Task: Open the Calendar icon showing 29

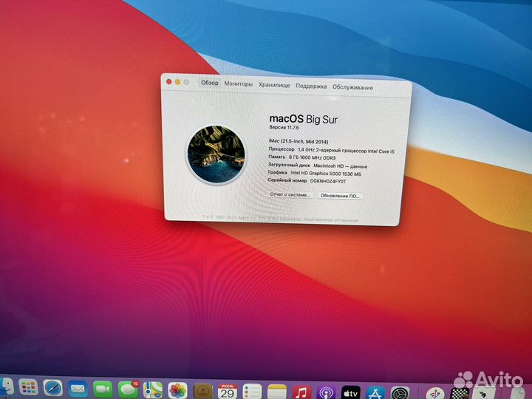Action: pos(228,391)
